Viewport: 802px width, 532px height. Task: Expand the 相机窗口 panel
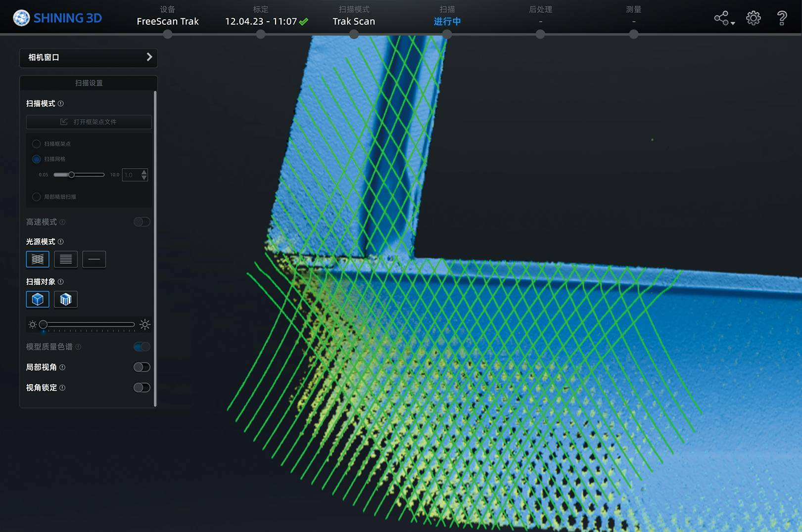pyautogui.click(x=149, y=57)
